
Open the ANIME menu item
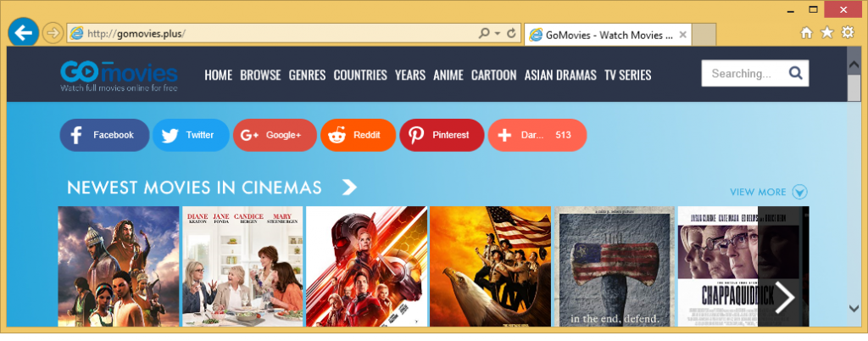click(448, 75)
